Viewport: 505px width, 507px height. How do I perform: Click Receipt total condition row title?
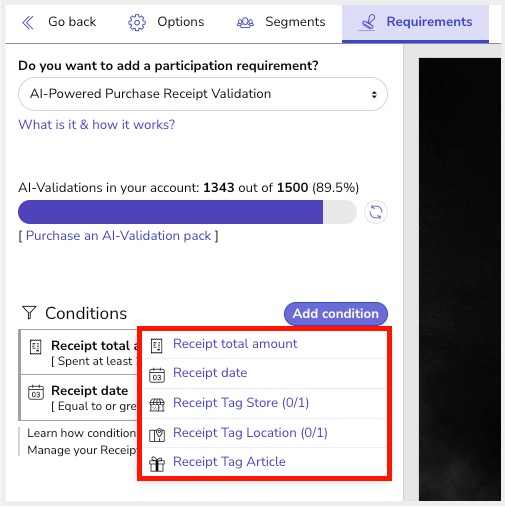point(94,346)
